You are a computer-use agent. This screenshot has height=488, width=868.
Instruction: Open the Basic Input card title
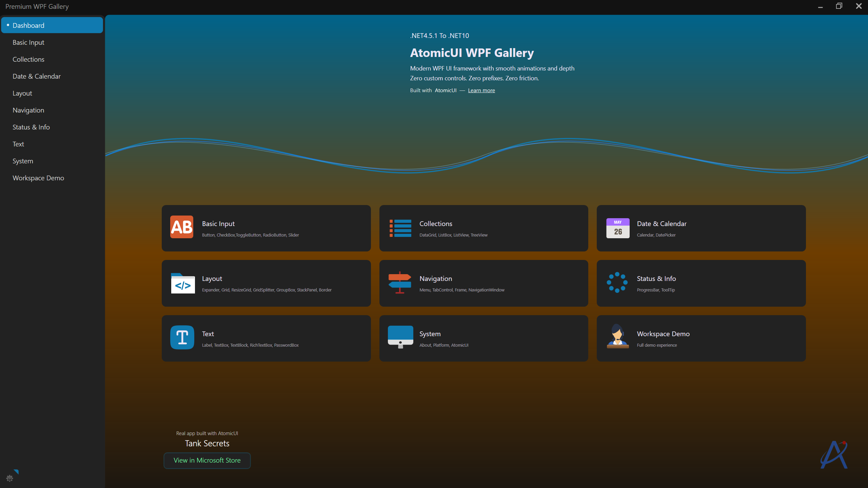218,224
